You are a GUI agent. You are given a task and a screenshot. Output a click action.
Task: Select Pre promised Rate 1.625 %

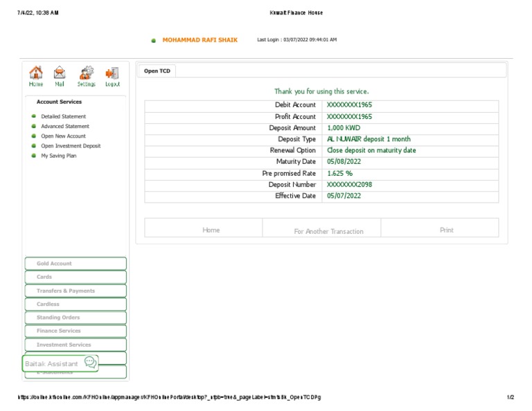tap(339, 173)
